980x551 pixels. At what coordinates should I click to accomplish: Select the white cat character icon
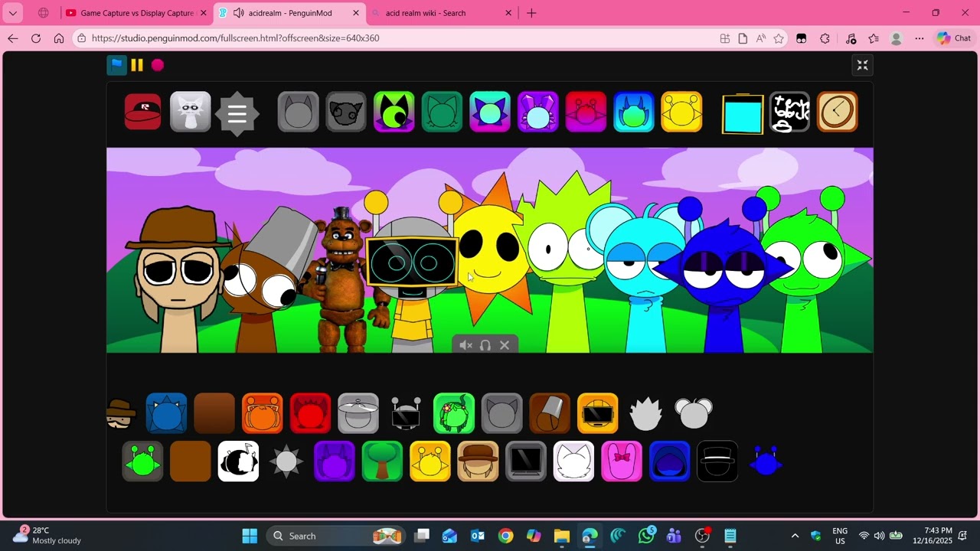point(191,112)
